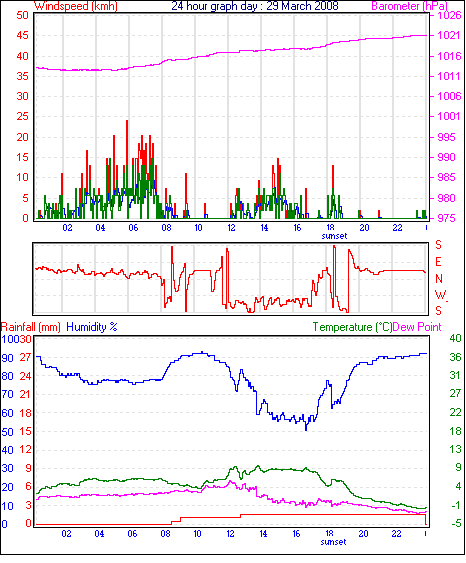Click the N wind direction label

tap(439, 278)
